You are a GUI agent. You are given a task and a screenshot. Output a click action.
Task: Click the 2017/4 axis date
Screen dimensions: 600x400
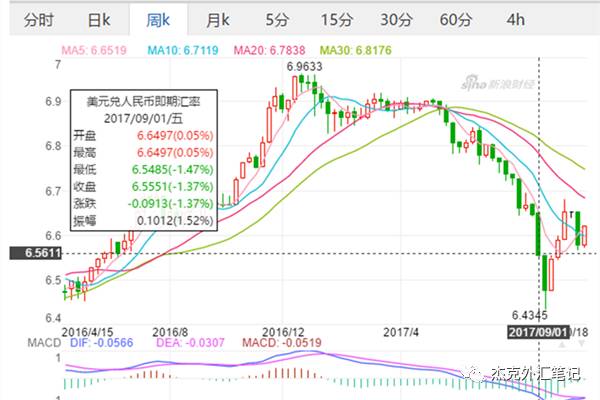click(x=401, y=332)
